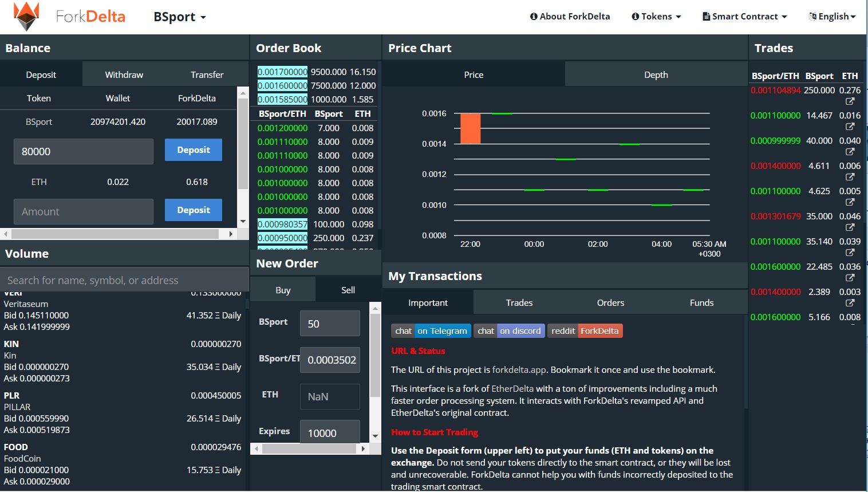The width and height of the screenshot is (868, 492).
Task: Select sell order at 0.001600000
Action: tap(316, 85)
